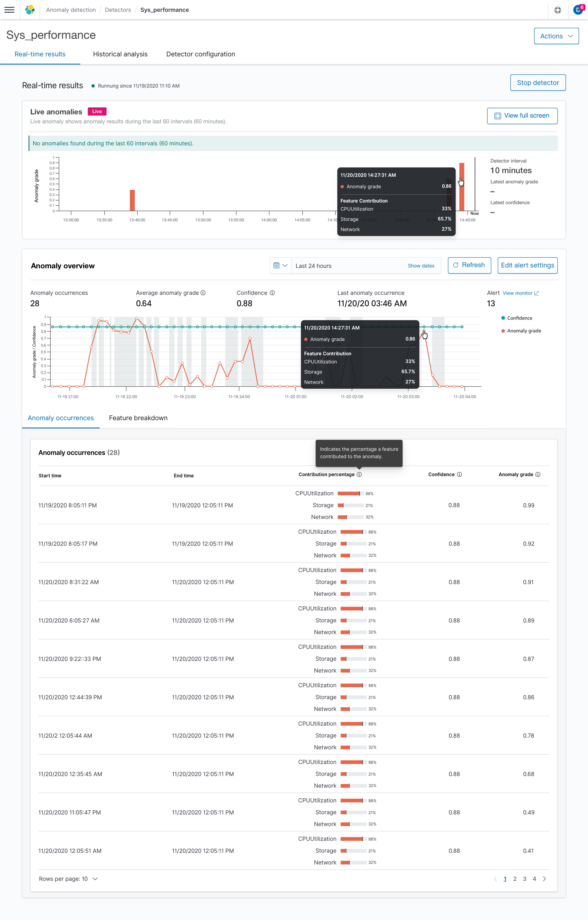Image resolution: width=588 pixels, height=920 pixels.
Task: Switch to the Feature breakdown tab
Action: [138, 418]
